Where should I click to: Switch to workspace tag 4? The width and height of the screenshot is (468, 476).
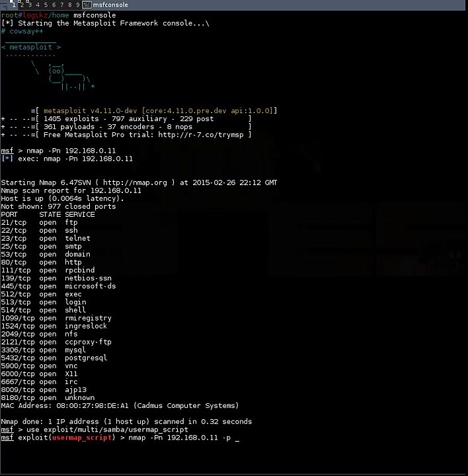(38, 5)
